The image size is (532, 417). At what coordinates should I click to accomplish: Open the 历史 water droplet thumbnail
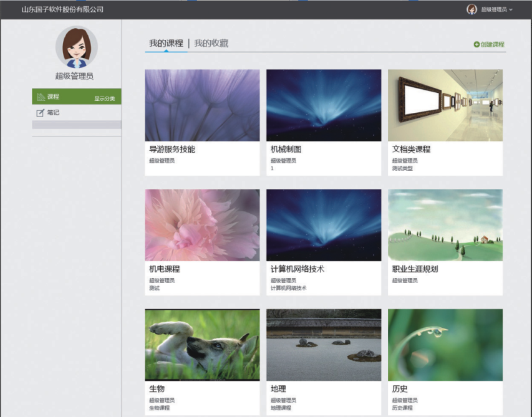[x=445, y=345]
